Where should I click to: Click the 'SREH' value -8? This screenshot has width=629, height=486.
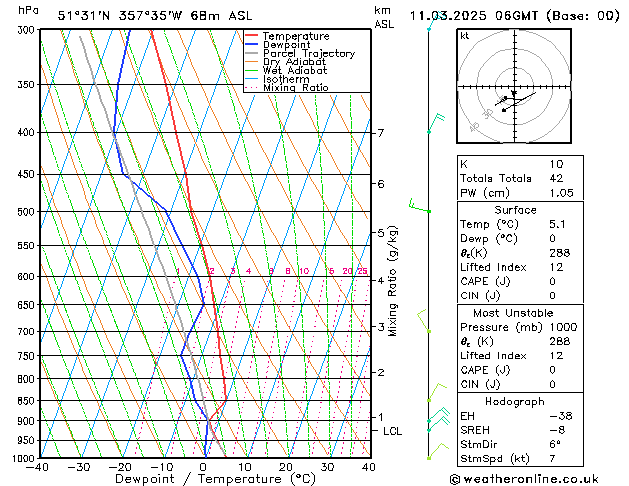557,430
